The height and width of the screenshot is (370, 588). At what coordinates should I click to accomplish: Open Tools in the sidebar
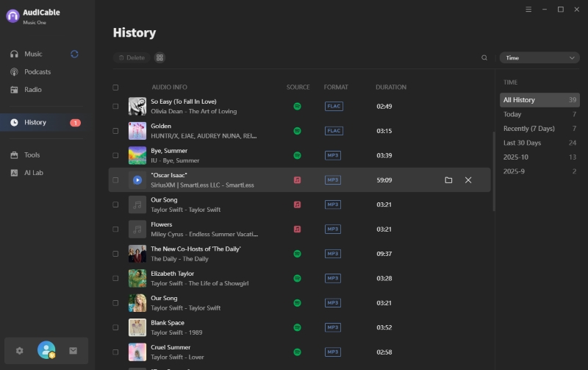pos(32,154)
